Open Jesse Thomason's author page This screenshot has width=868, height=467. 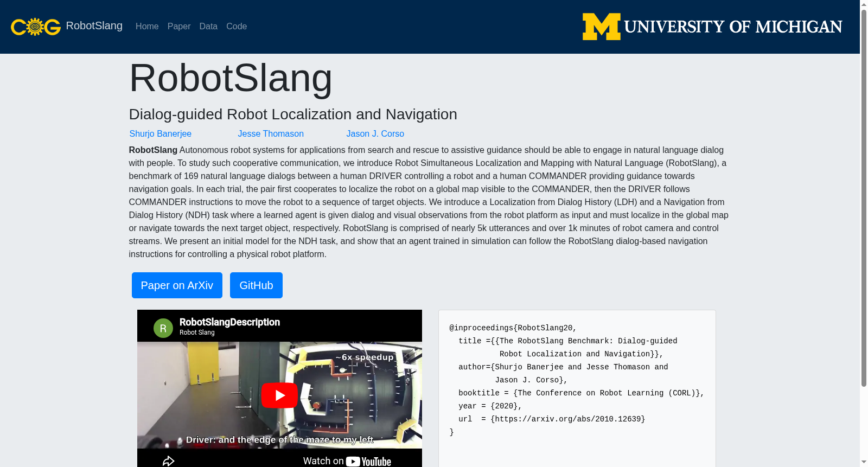(x=271, y=134)
